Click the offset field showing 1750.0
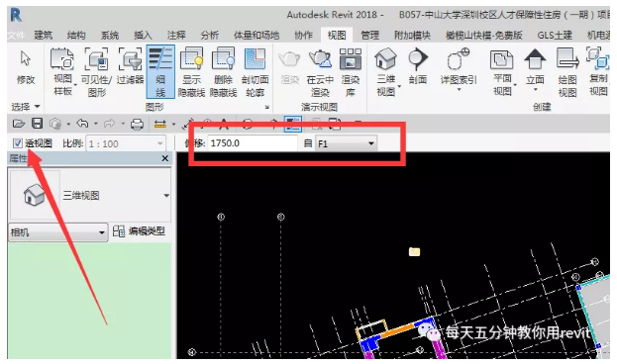This screenshot has height=364, width=617. (x=253, y=143)
